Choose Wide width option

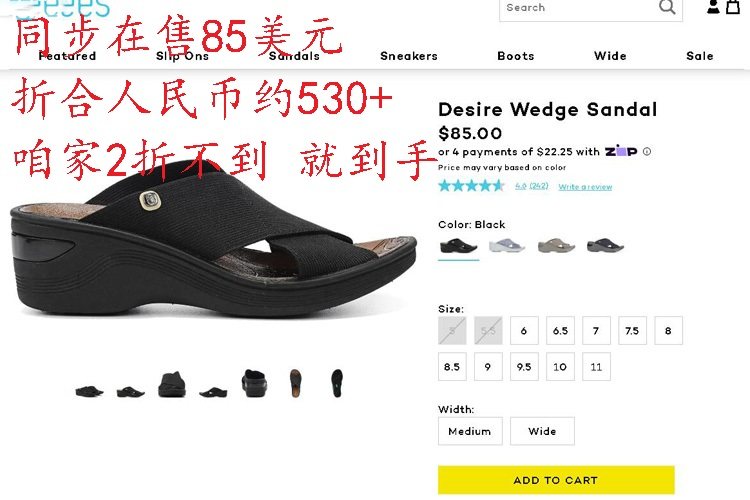[542, 431]
